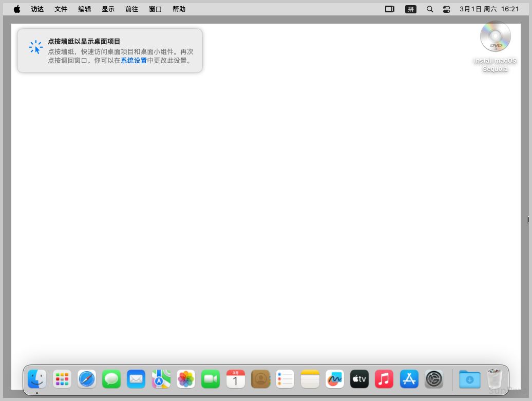Open the Mail app icon

click(x=136, y=379)
